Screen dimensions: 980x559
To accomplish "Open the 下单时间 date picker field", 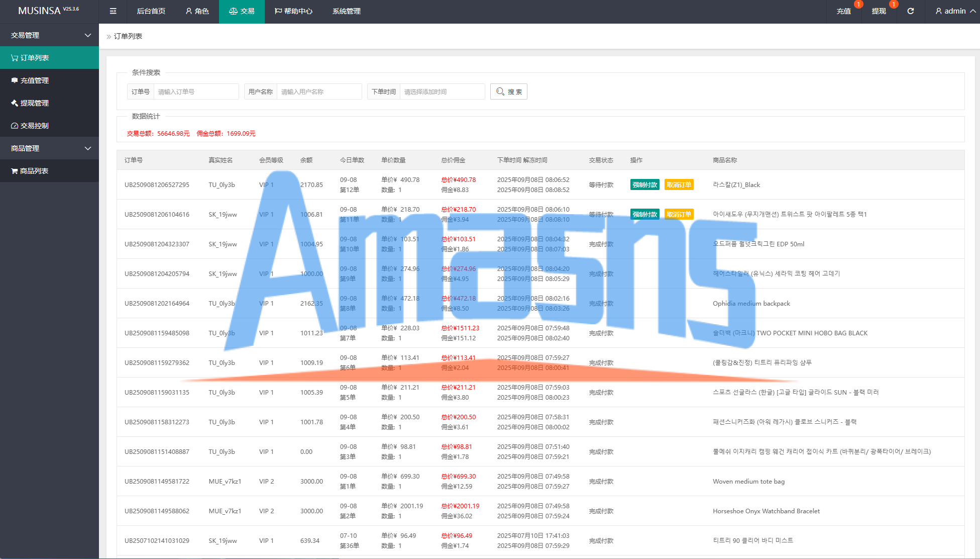I will [x=442, y=91].
